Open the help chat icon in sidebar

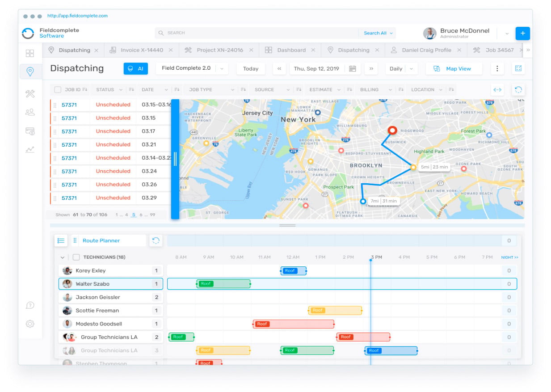pos(30,305)
